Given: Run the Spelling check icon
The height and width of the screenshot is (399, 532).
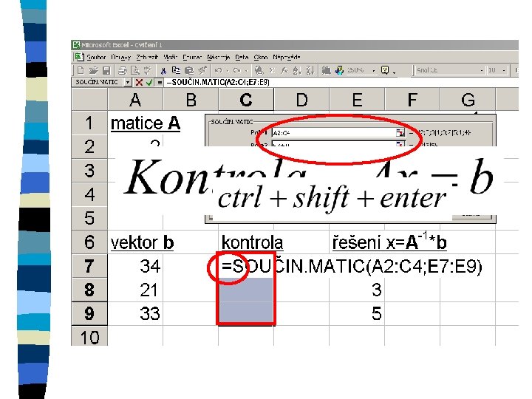Looking at the screenshot, I should 148,70.
